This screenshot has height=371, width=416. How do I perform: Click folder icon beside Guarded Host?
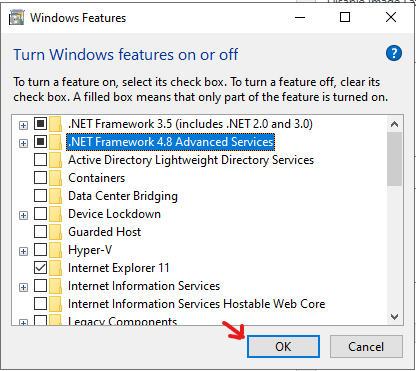tap(55, 232)
